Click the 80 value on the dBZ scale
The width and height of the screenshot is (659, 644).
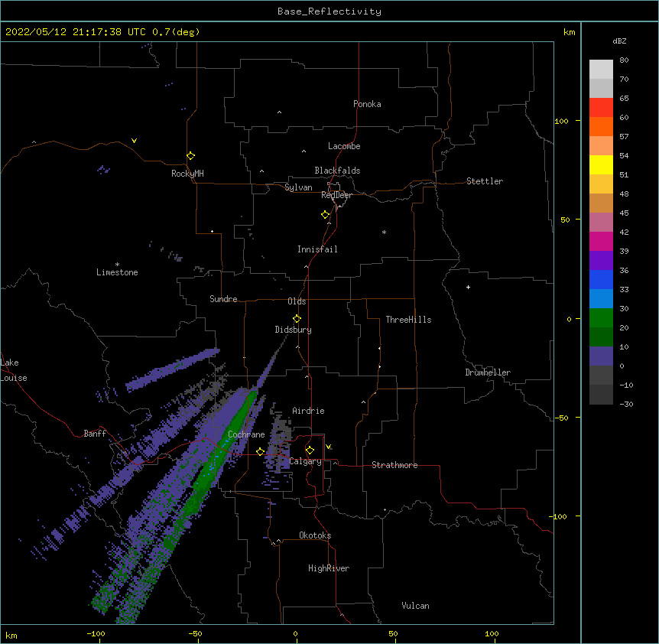click(624, 60)
